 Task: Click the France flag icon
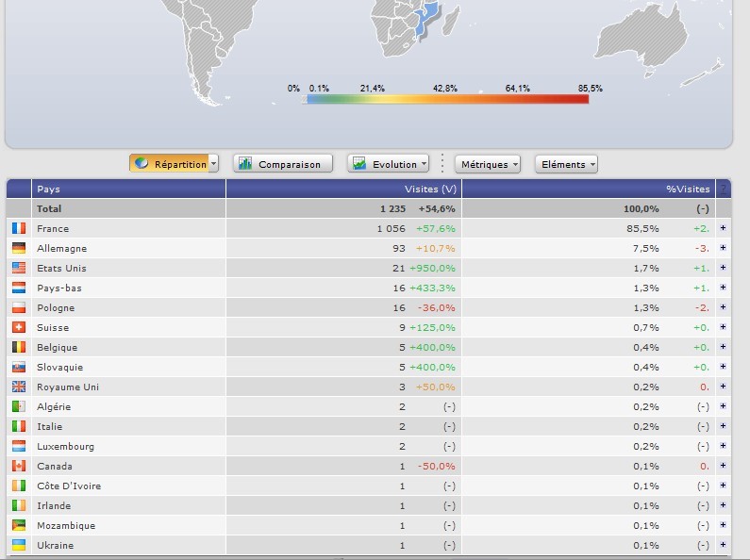click(x=19, y=228)
